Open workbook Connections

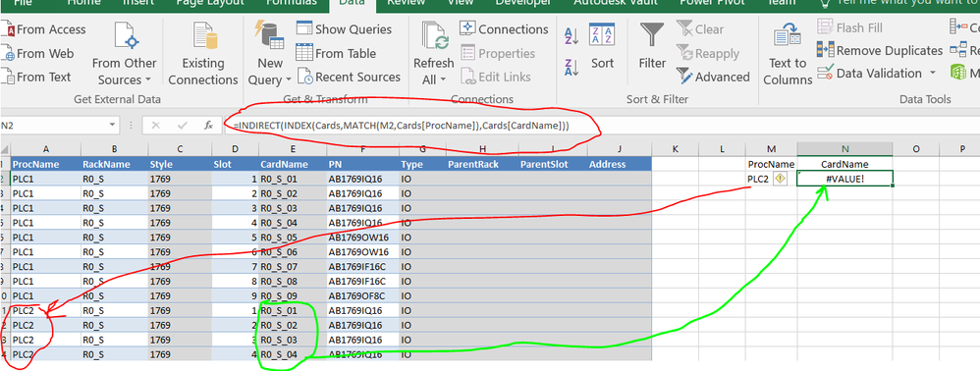[504, 29]
